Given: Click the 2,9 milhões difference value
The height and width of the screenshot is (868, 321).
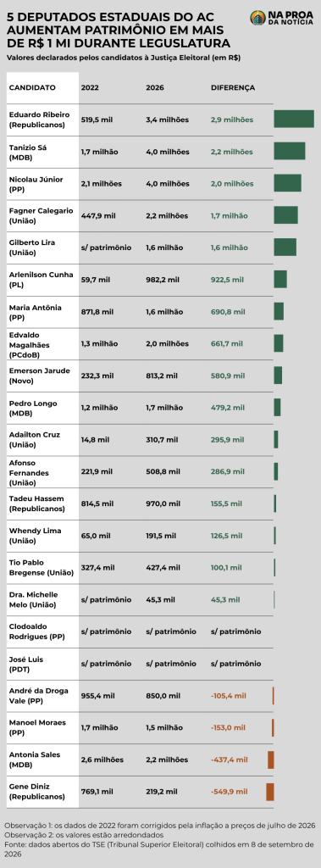Looking at the screenshot, I should 232,120.
